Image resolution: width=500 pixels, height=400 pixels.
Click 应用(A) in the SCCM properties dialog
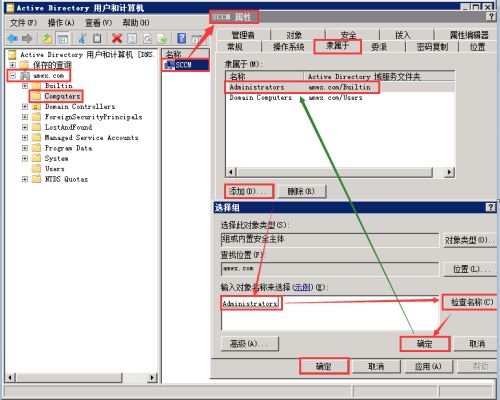click(x=428, y=366)
